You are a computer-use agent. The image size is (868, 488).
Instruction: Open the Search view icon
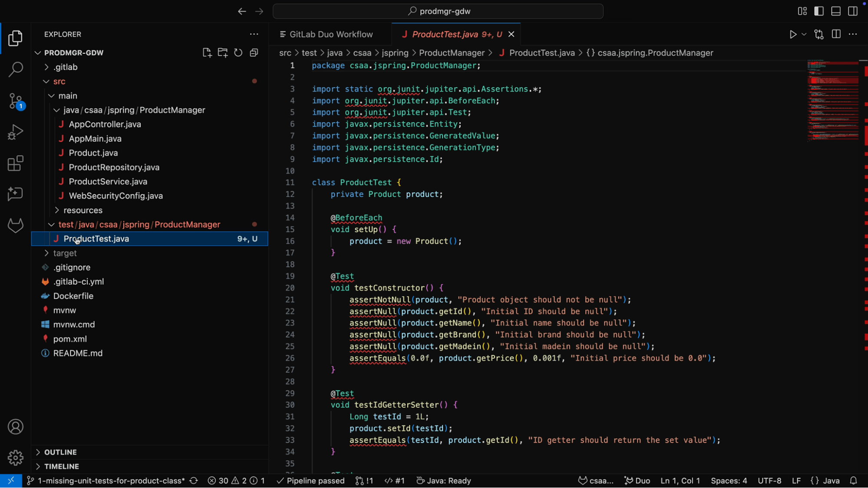tap(15, 69)
